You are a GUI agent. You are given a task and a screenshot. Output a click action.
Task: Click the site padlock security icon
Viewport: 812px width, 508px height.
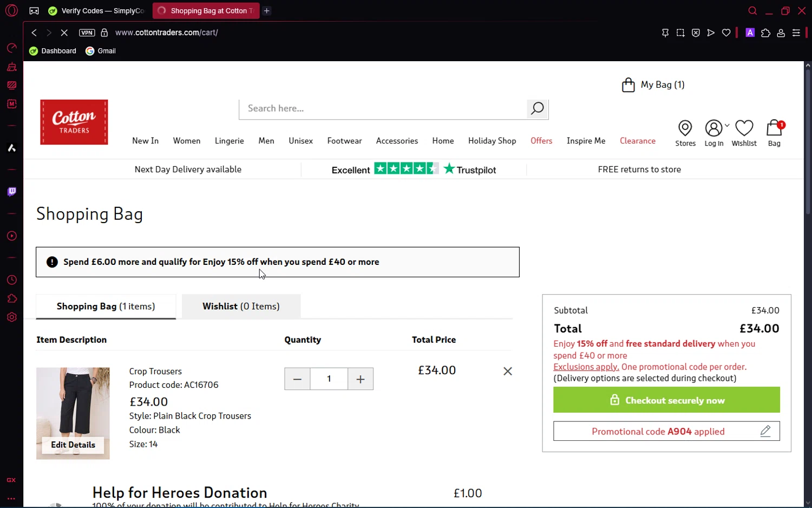click(x=104, y=32)
